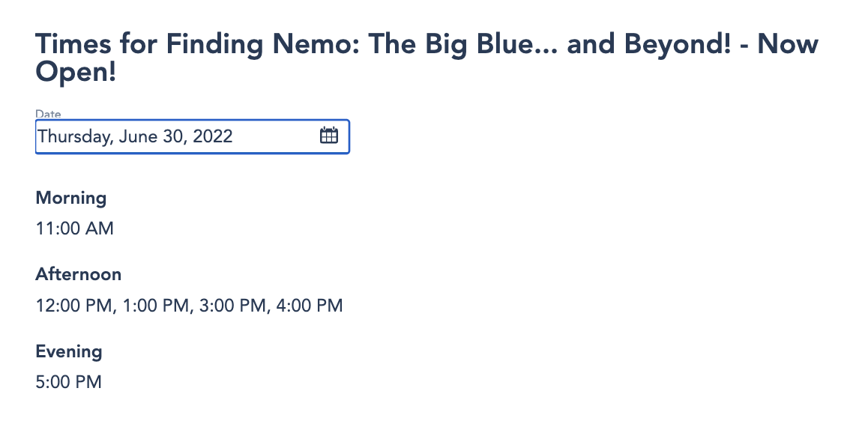Choose the 5:00 PM evening showtime

click(68, 382)
